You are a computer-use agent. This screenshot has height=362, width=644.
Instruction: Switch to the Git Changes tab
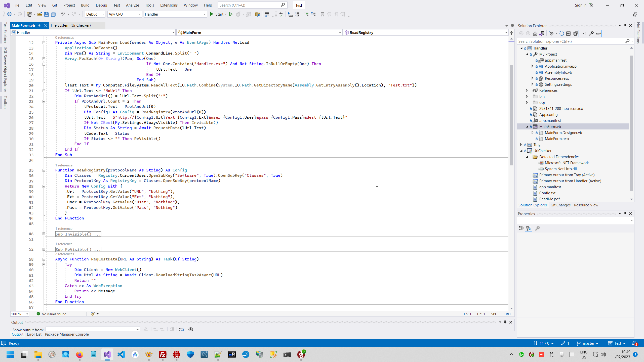tap(560, 205)
